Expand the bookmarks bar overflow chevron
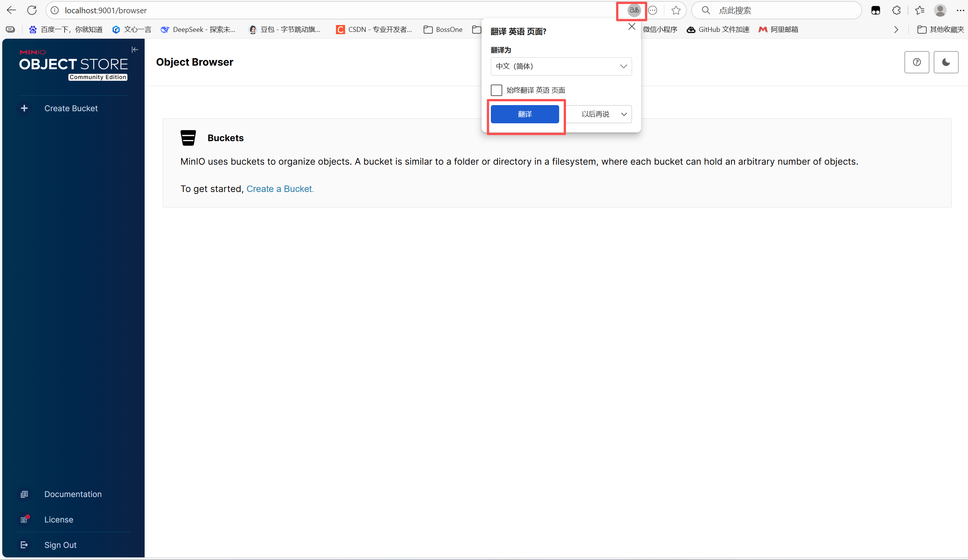This screenshot has width=968, height=560. [896, 30]
